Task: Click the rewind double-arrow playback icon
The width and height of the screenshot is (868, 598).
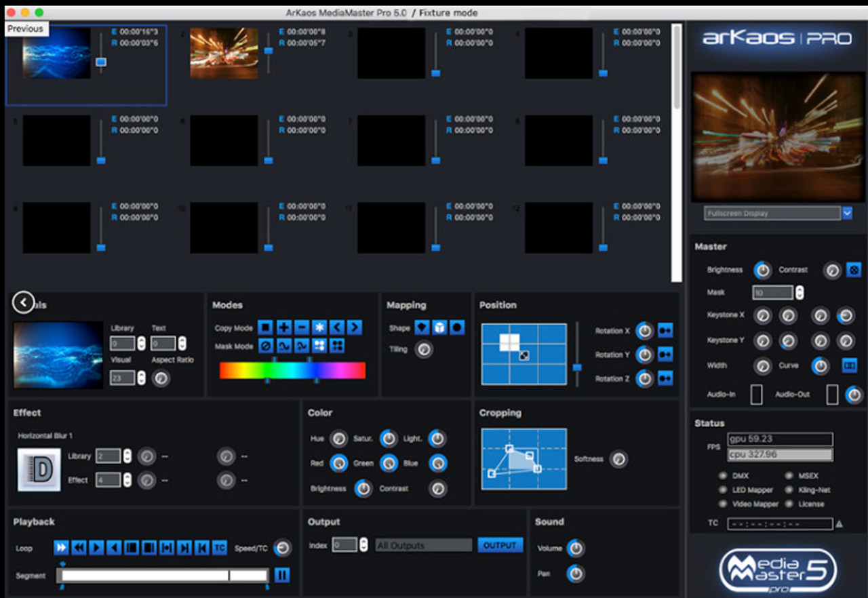Action: coord(79,548)
